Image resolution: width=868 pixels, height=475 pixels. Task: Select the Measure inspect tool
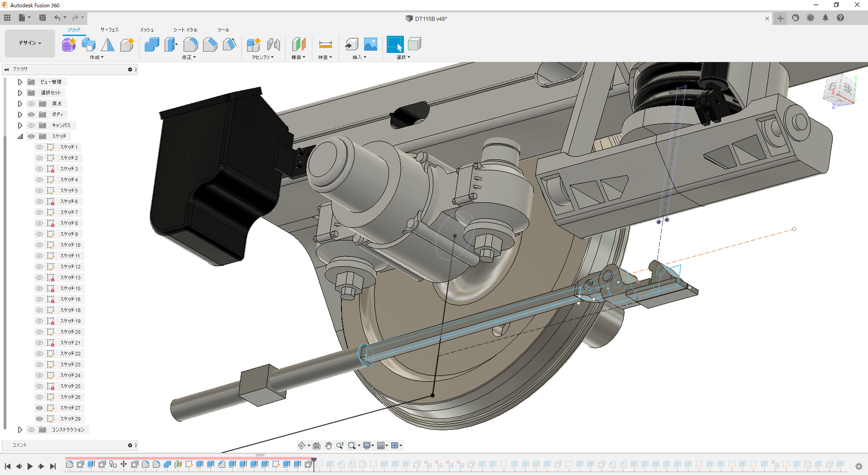(x=325, y=45)
